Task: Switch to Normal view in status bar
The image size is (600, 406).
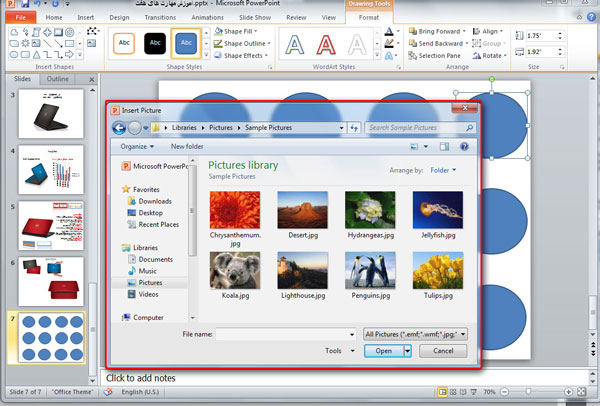Action: click(442, 393)
